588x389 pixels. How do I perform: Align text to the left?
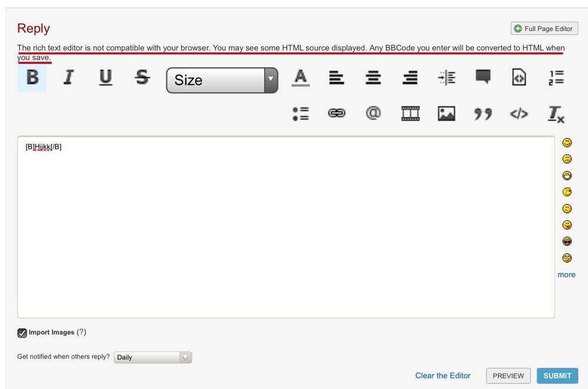point(336,78)
